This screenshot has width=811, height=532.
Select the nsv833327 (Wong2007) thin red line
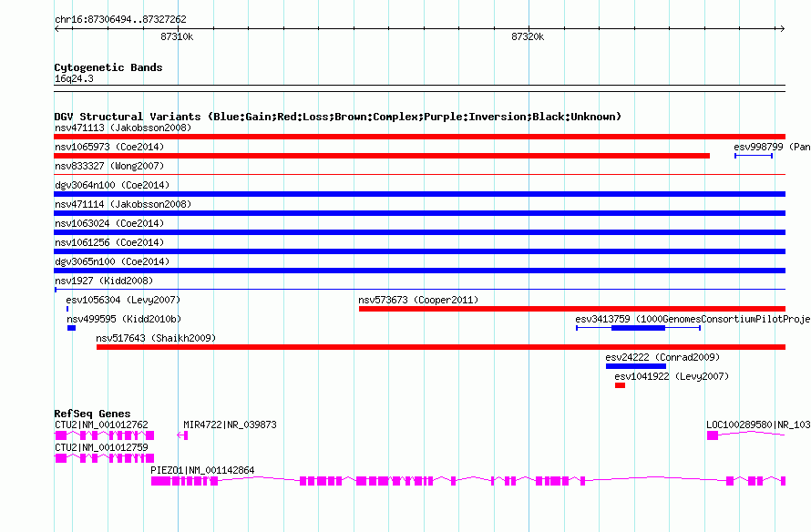[419, 175]
